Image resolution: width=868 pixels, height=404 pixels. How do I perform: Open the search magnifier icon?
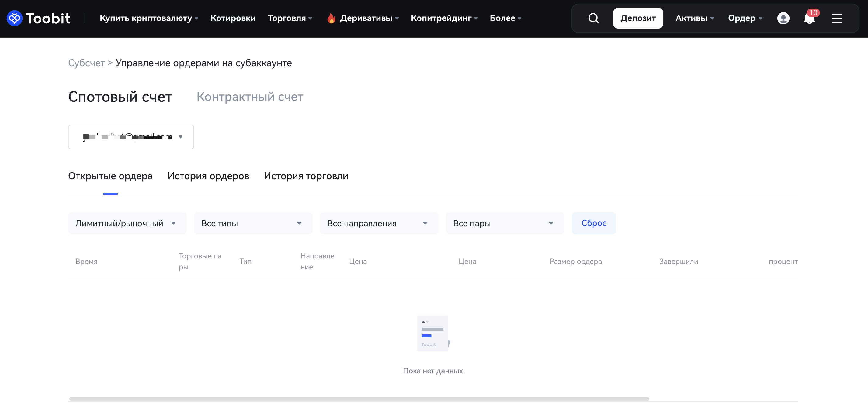click(593, 18)
